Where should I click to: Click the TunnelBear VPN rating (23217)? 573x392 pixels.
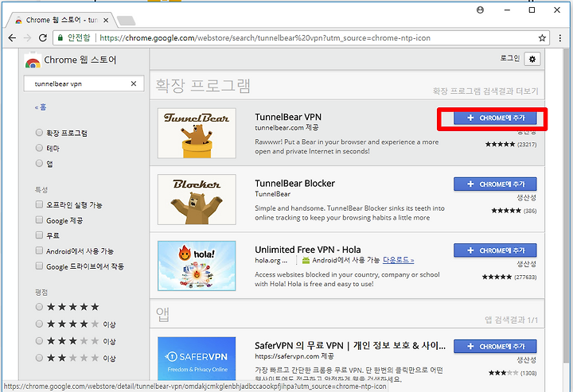pyautogui.click(x=511, y=145)
